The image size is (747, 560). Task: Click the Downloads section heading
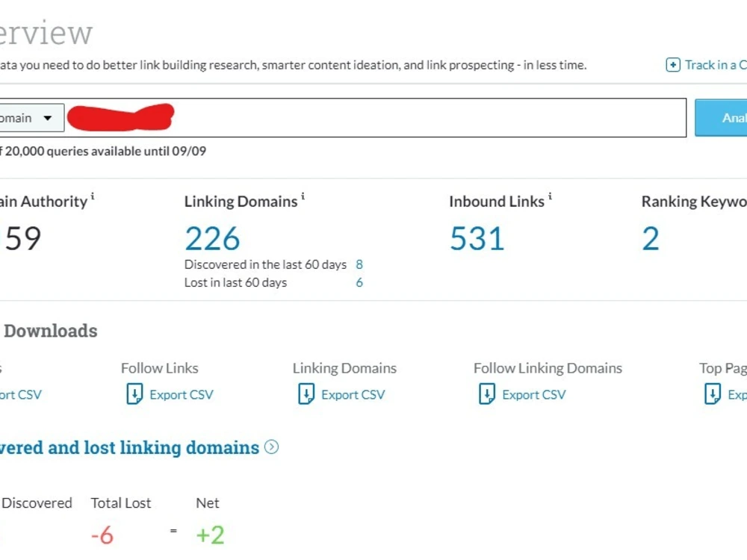(x=51, y=331)
